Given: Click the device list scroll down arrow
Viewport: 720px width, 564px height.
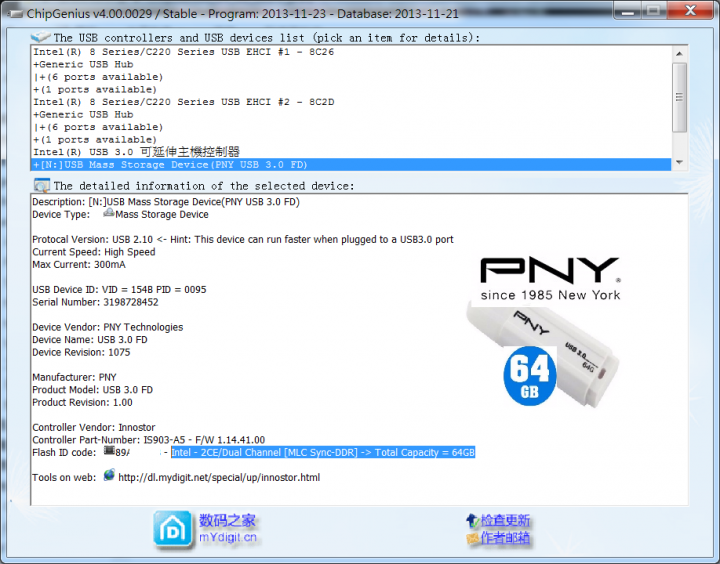Looking at the screenshot, I should tap(679, 162).
